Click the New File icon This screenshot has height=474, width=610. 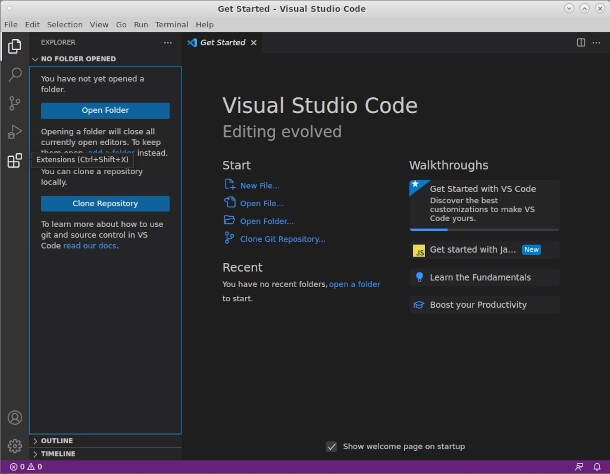pyautogui.click(x=230, y=184)
